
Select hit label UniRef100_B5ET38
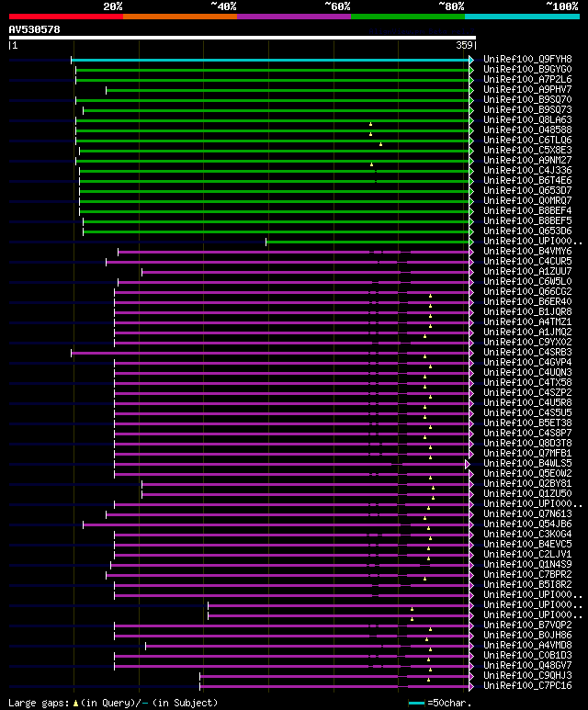(x=527, y=423)
